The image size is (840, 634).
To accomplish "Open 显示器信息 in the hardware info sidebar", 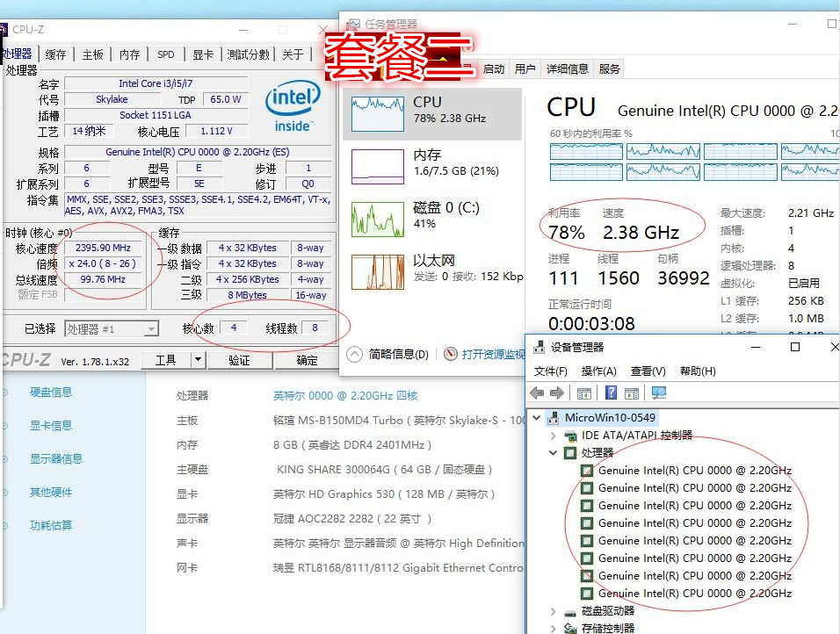I will tap(56, 459).
